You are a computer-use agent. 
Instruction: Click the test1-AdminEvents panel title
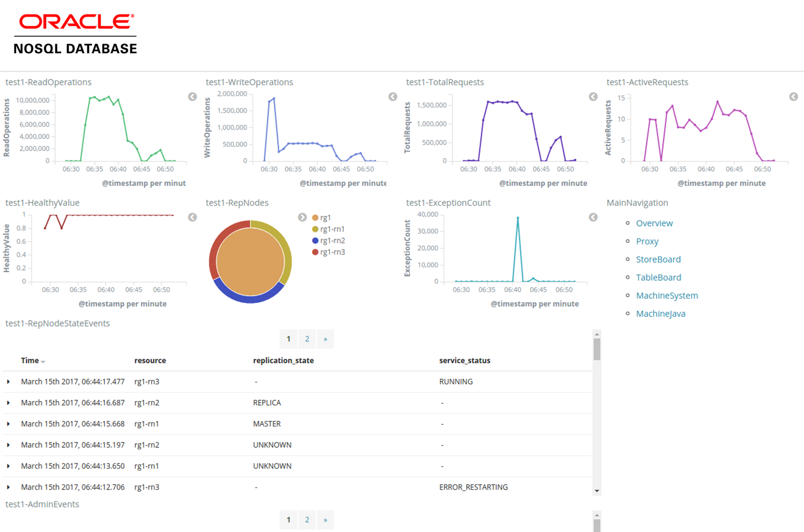[42, 504]
